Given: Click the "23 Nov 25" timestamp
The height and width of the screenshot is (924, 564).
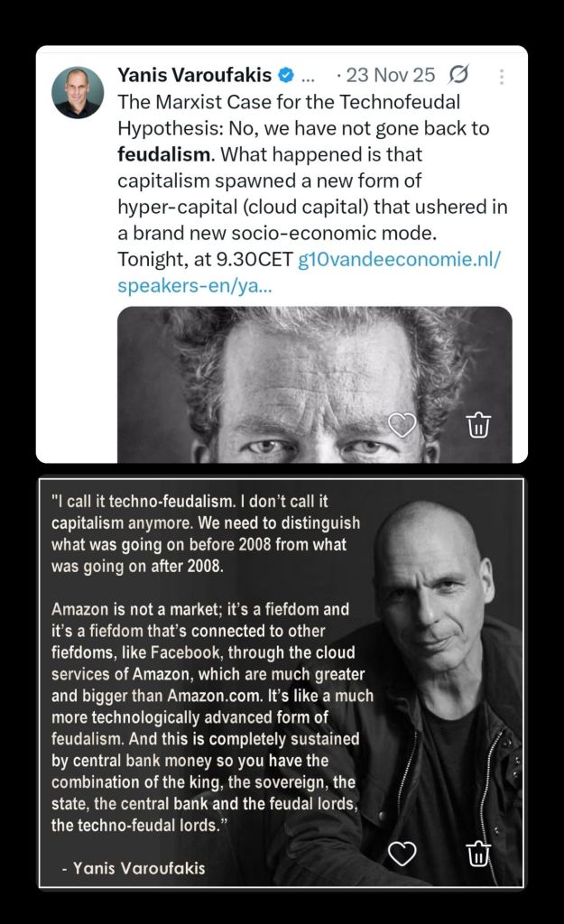Looking at the screenshot, I should (392, 76).
